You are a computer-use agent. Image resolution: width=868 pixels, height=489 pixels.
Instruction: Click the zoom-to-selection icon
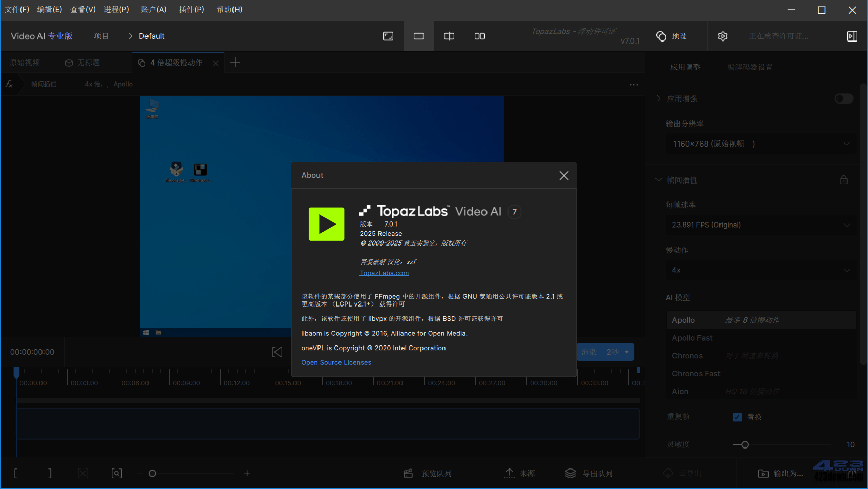click(117, 473)
